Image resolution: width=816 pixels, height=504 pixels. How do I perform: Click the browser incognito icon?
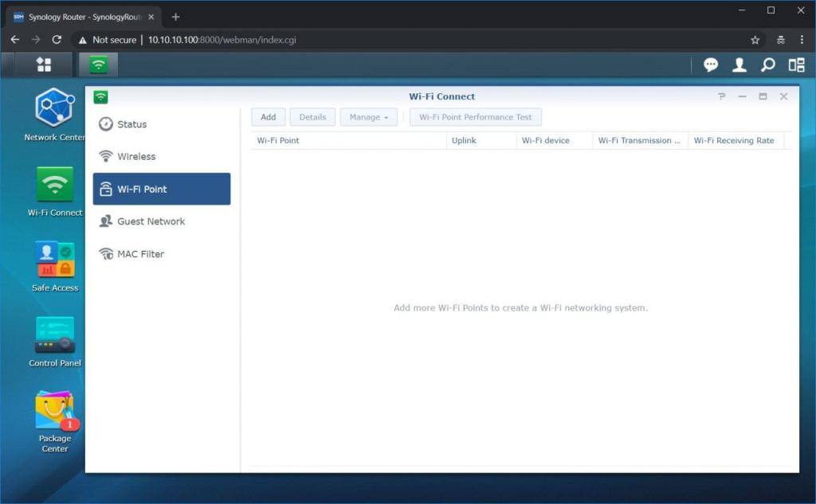pos(781,40)
